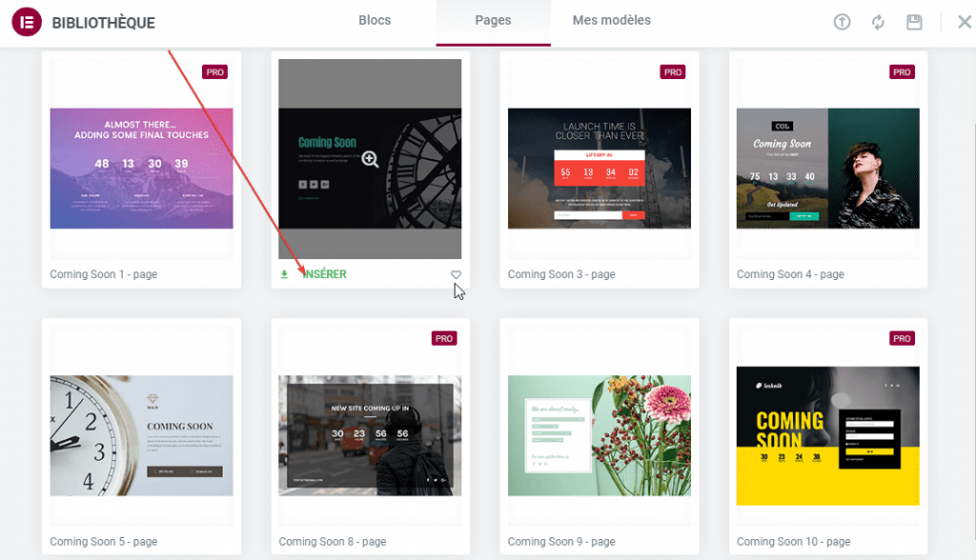Click the upload template icon

click(842, 22)
